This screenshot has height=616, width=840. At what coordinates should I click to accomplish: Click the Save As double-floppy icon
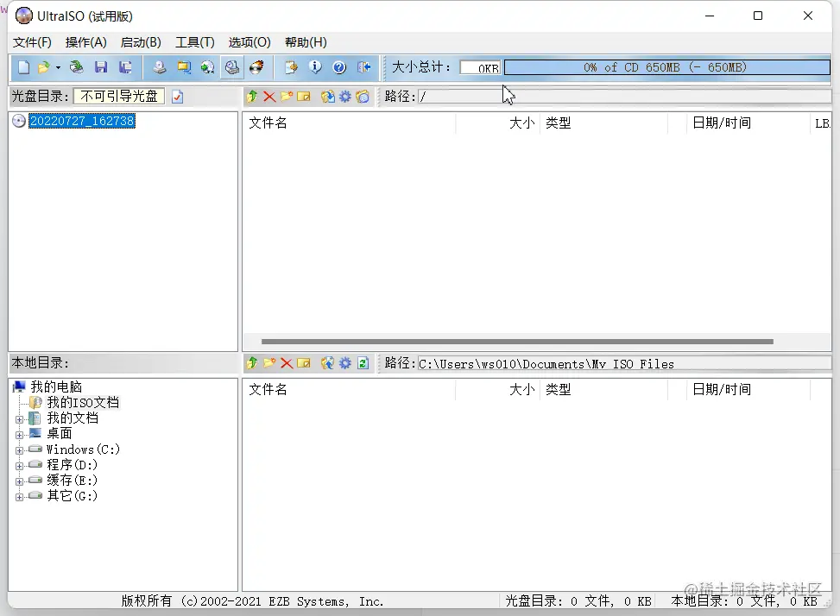[125, 67]
